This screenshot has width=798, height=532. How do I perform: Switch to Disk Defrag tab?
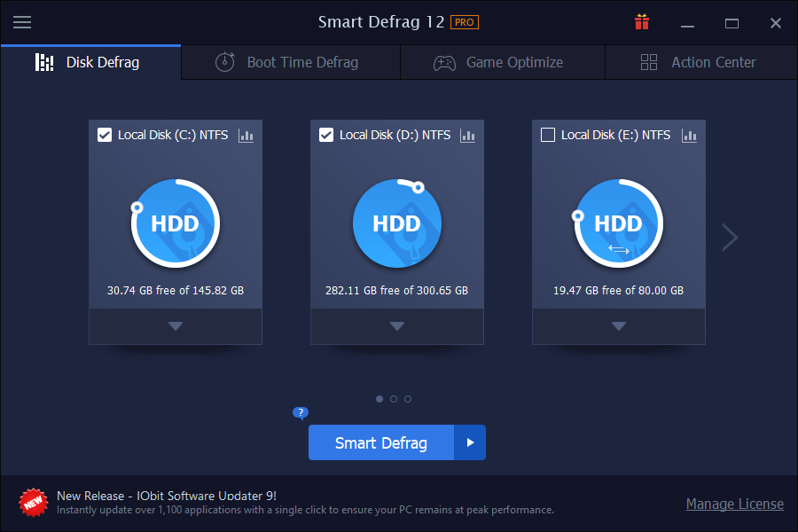coord(90,63)
